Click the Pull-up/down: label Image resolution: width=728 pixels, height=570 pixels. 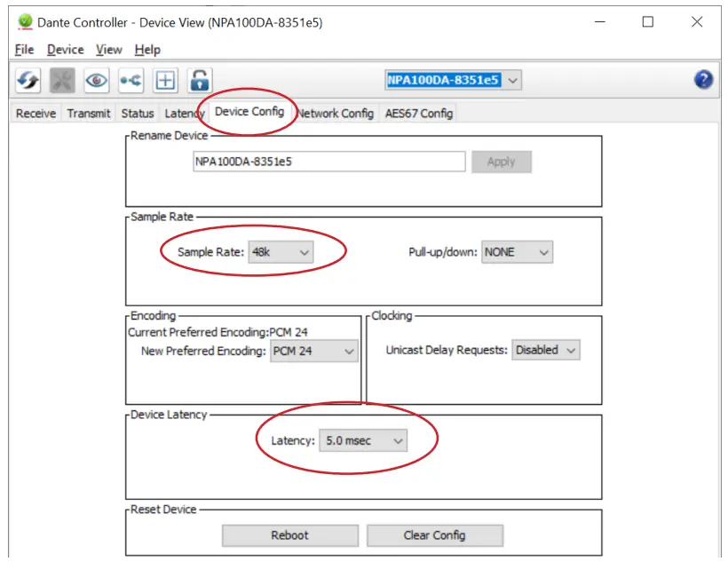443,252
